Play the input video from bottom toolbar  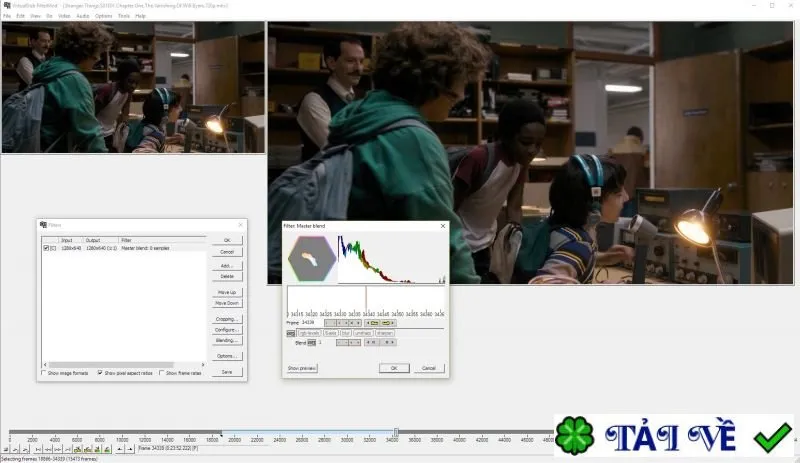pos(15,449)
